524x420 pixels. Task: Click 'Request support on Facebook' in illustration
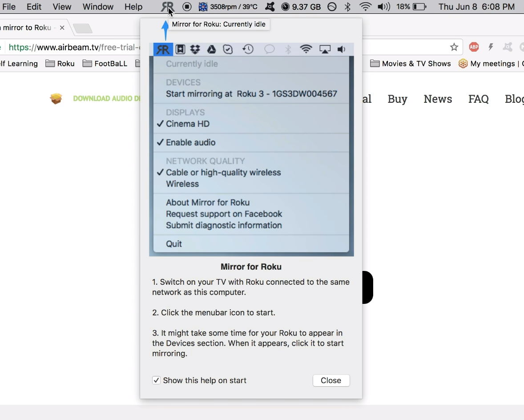coord(224,214)
